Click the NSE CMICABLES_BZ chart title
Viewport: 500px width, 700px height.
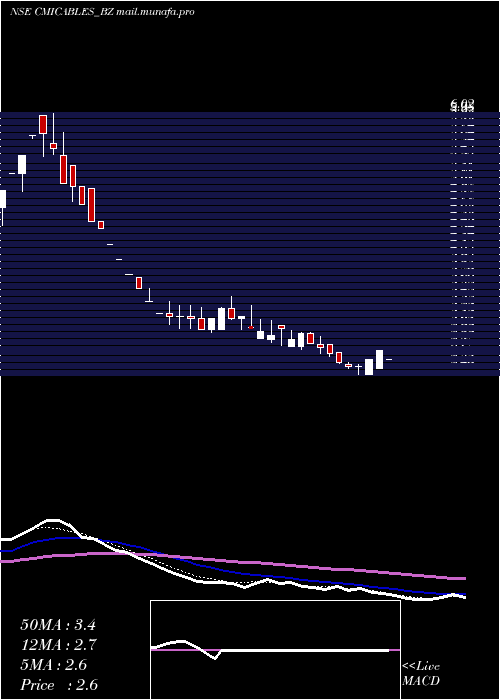pos(102,12)
